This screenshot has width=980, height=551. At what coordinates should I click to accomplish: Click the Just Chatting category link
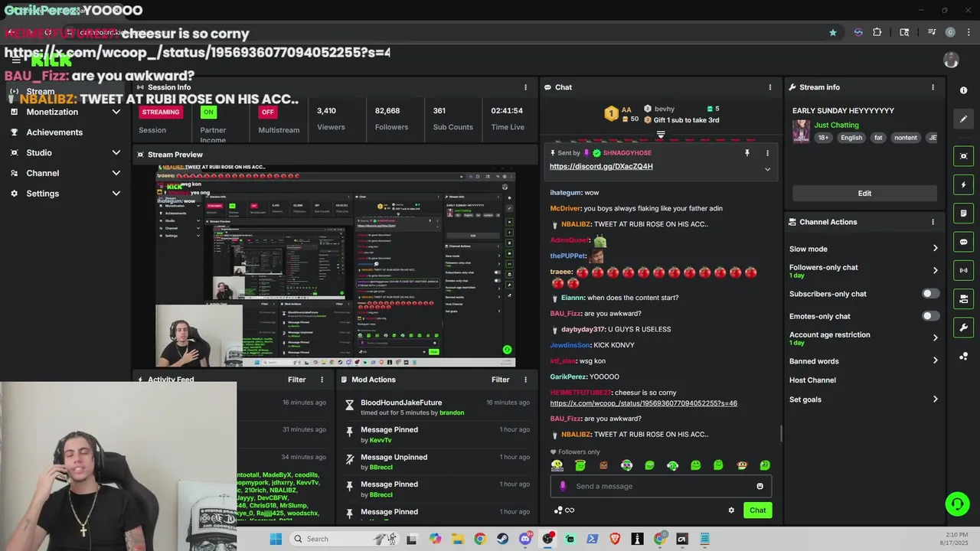point(836,125)
